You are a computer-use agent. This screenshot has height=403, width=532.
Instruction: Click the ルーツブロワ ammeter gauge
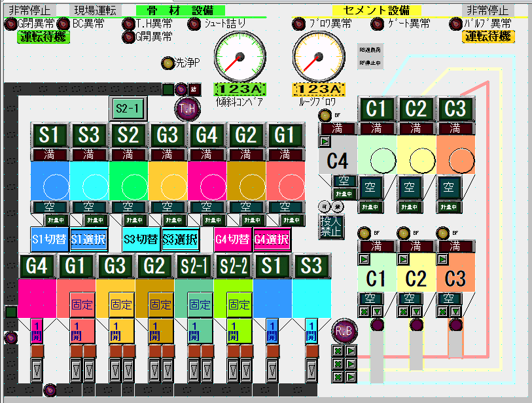pos(317,56)
